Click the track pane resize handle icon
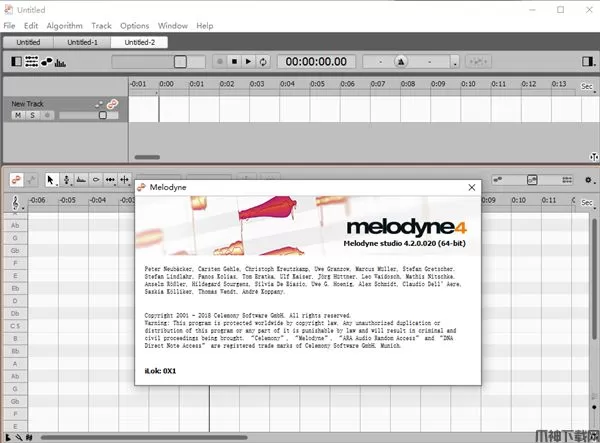Viewport: 600px width, 443px height. [594, 157]
